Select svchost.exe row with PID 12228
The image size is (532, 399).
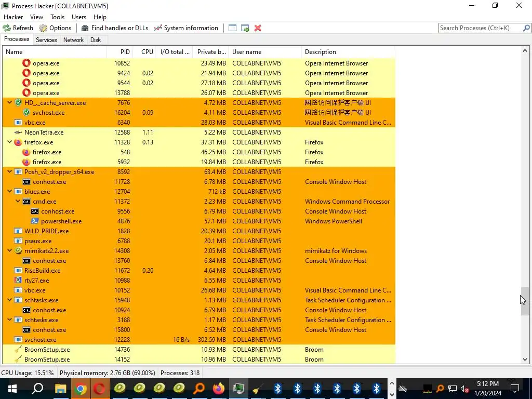(199, 340)
